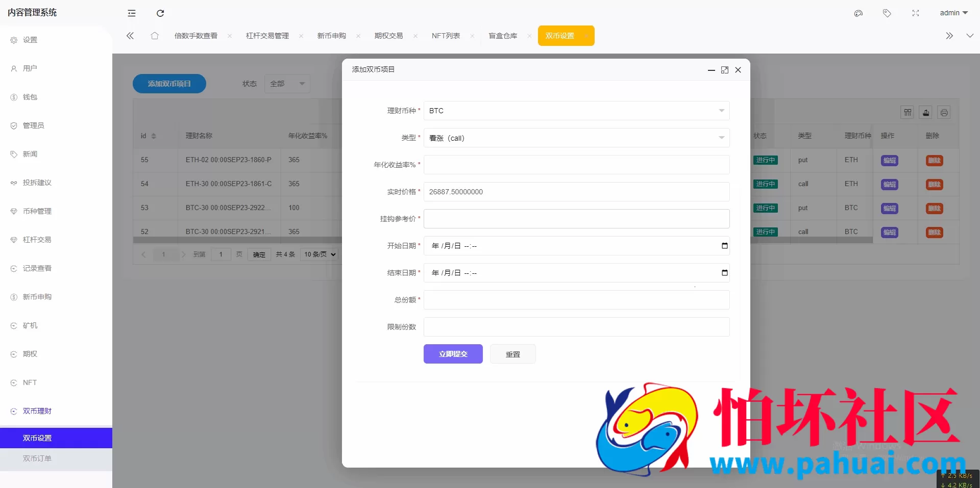Focus 总份额 input field
This screenshot has height=488, width=980.
pos(577,300)
